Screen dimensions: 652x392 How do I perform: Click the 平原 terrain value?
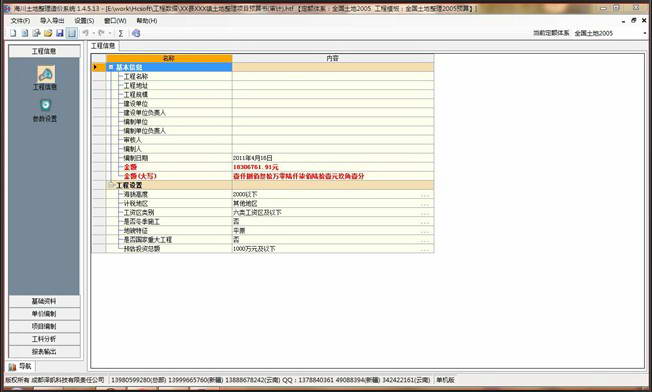tap(239, 231)
